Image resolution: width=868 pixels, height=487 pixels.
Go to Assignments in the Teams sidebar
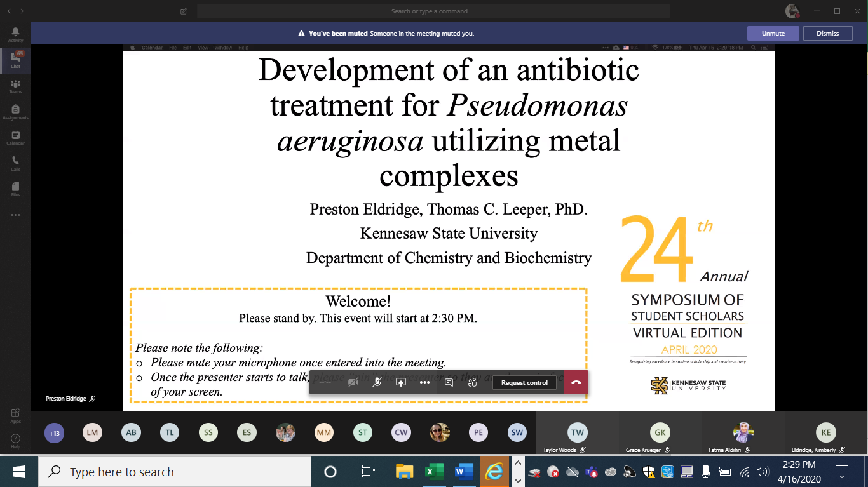(x=15, y=112)
